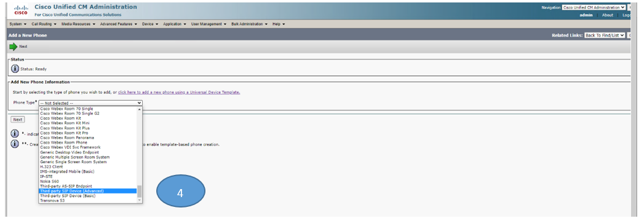Click the Universal Device Template link
Viewport: 644px width, 221px height.
(x=179, y=92)
